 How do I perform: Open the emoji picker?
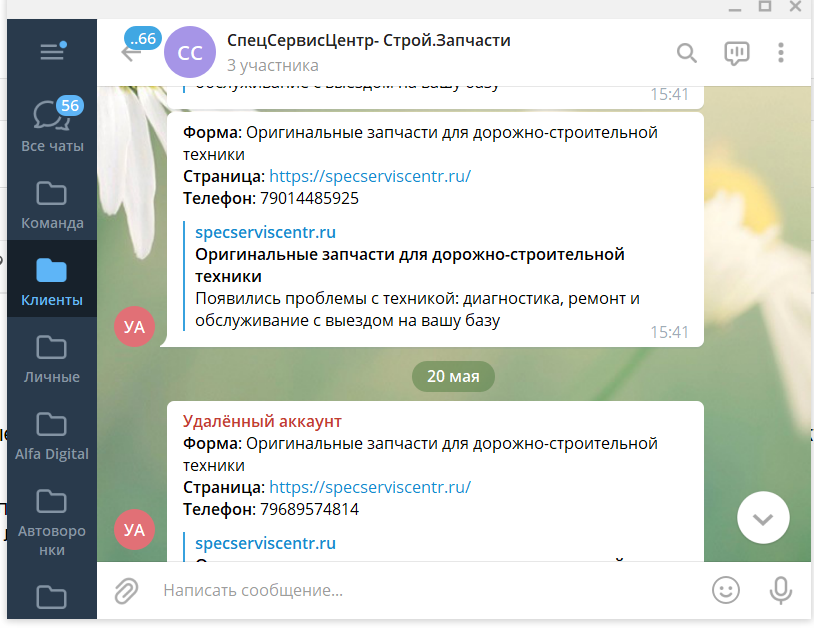click(x=725, y=590)
